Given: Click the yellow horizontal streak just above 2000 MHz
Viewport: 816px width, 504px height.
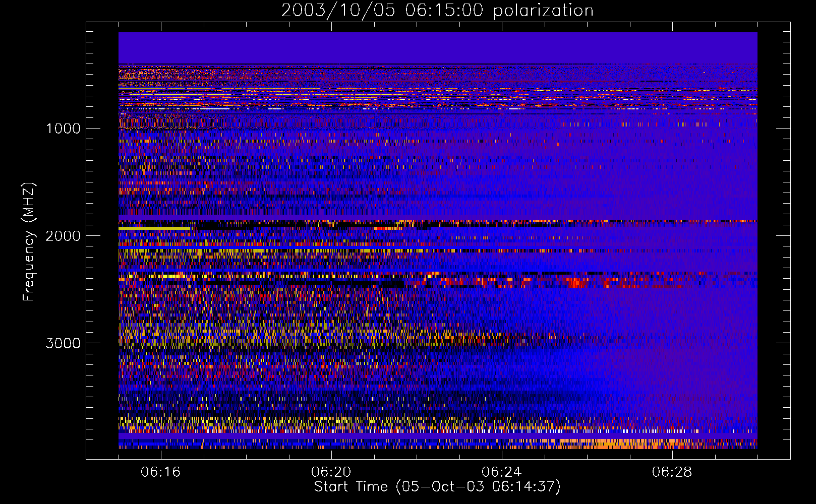Looking at the screenshot, I should tap(154, 228).
